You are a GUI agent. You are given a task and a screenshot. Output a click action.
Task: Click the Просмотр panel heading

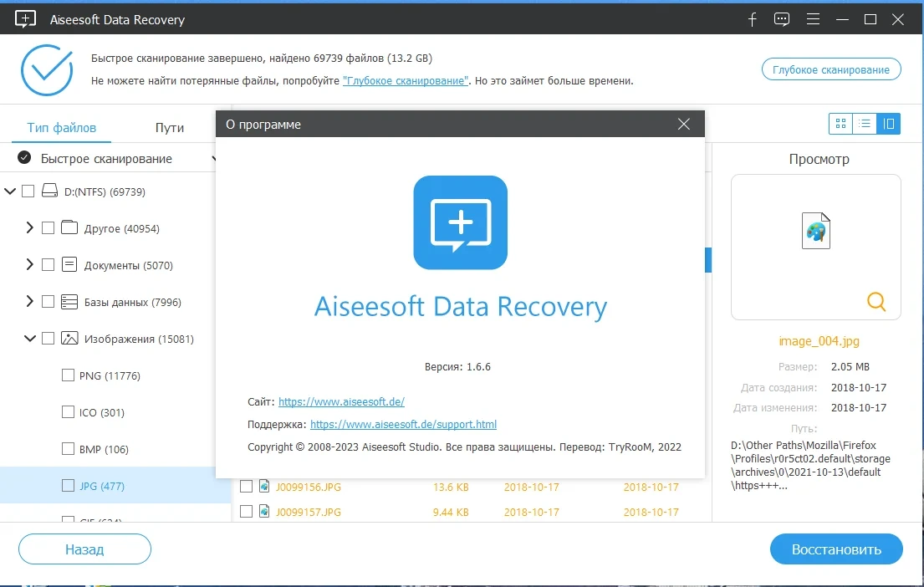819,159
